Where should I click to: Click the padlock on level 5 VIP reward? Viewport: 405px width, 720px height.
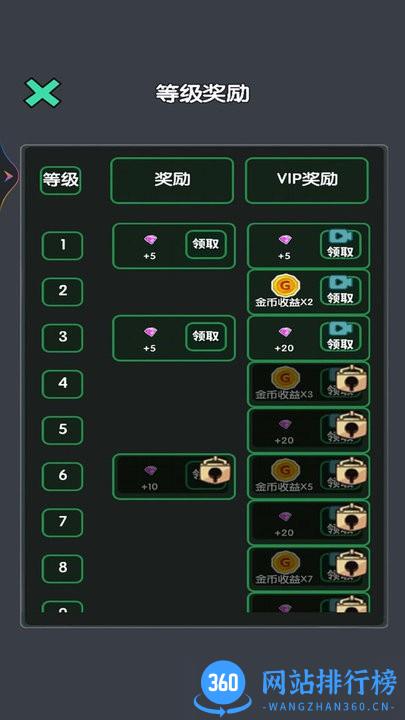coord(351,425)
